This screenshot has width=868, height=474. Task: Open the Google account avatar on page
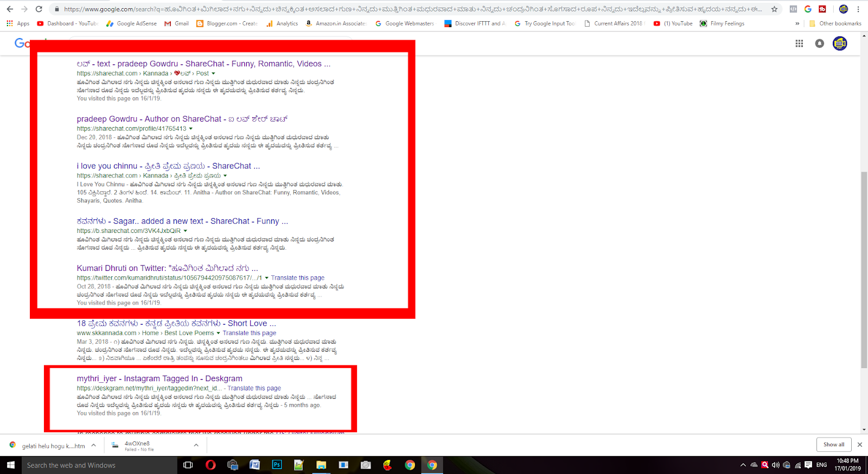(x=840, y=43)
